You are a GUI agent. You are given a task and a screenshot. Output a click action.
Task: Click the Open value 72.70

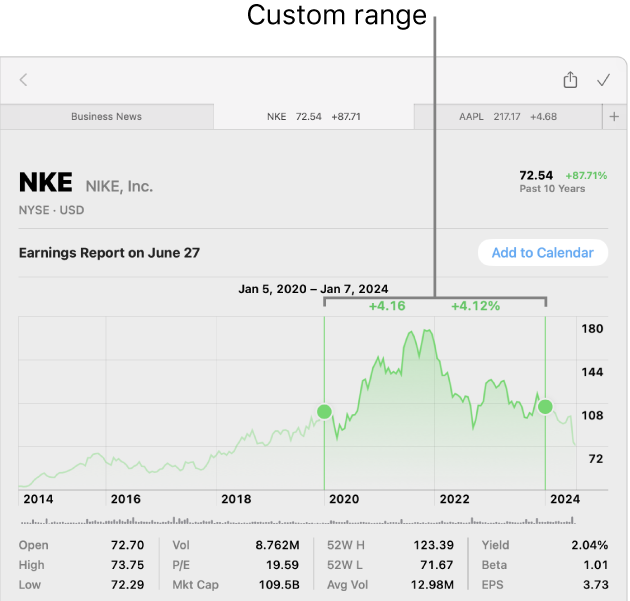click(127, 545)
